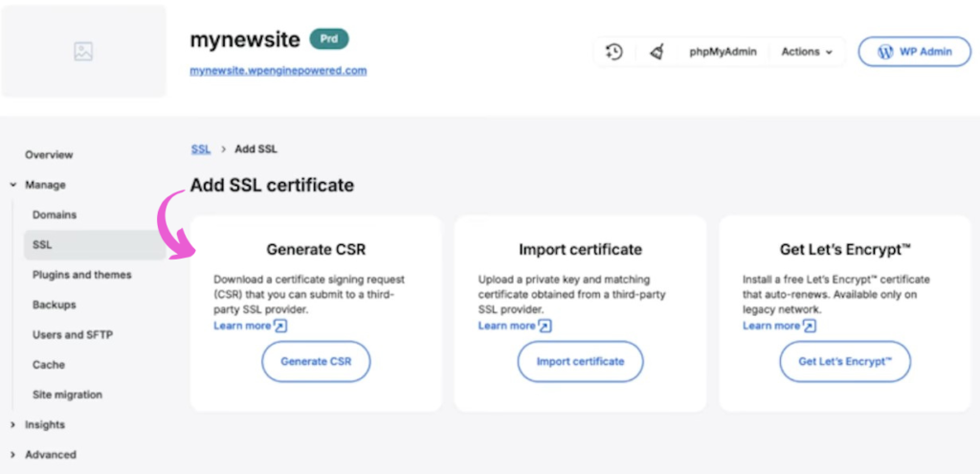This screenshot has width=980, height=474.
Task: Click the Import certificate button
Action: (580, 361)
